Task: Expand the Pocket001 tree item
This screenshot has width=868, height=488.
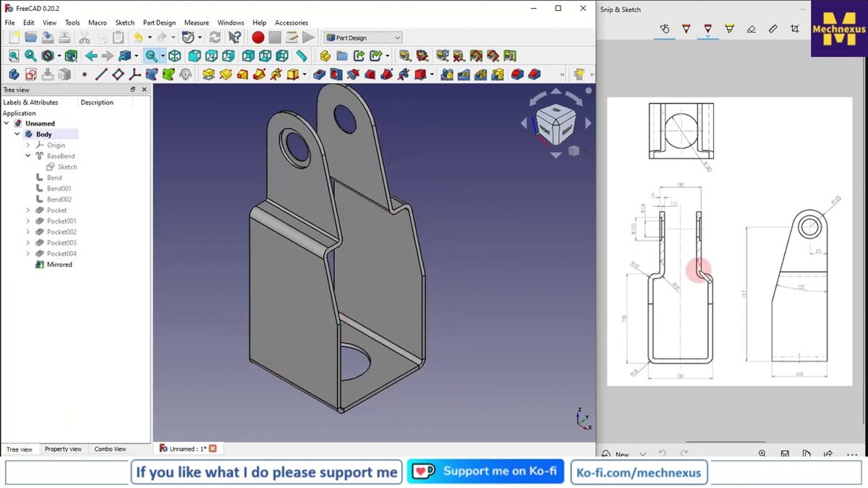Action: (x=28, y=221)
